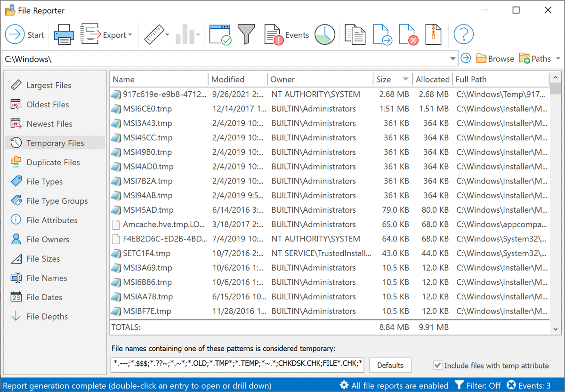Click the delete file icon
The width and height of the screenshot is (565, 392).
[409, 35]
